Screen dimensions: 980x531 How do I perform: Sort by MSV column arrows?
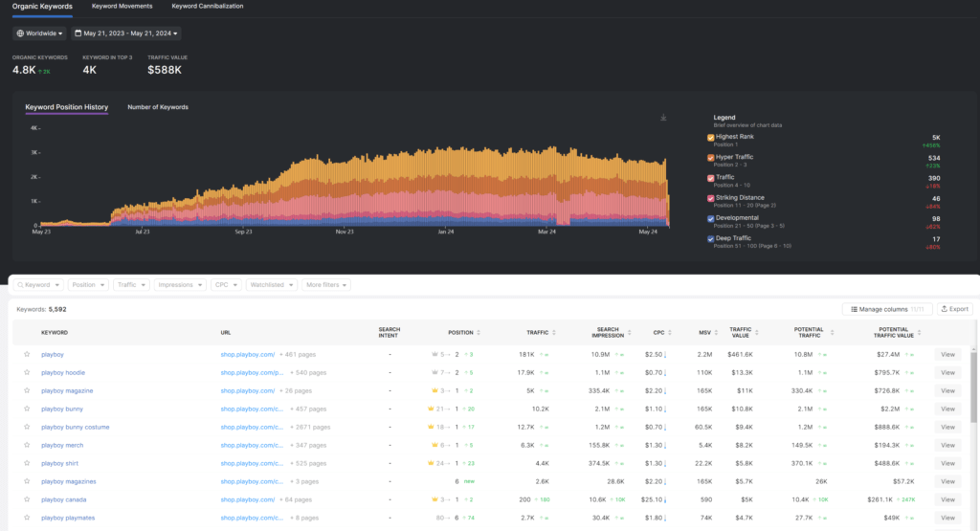coord(716,333)
